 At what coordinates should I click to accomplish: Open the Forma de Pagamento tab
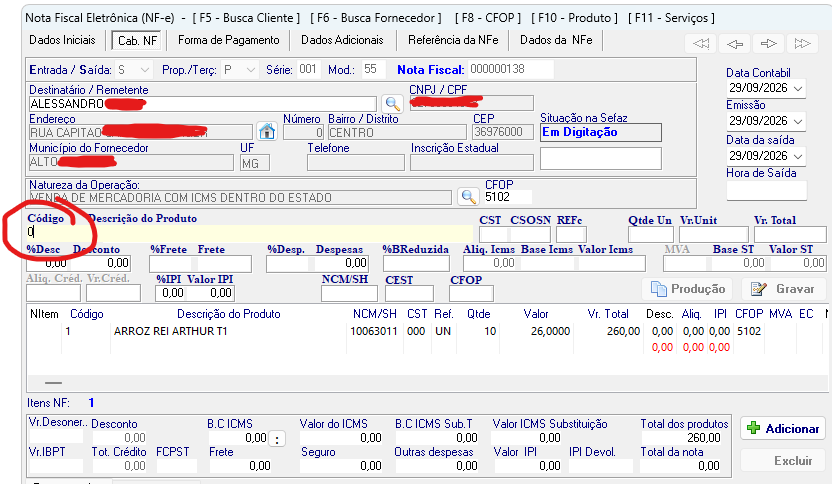click(x=229, y=40)
